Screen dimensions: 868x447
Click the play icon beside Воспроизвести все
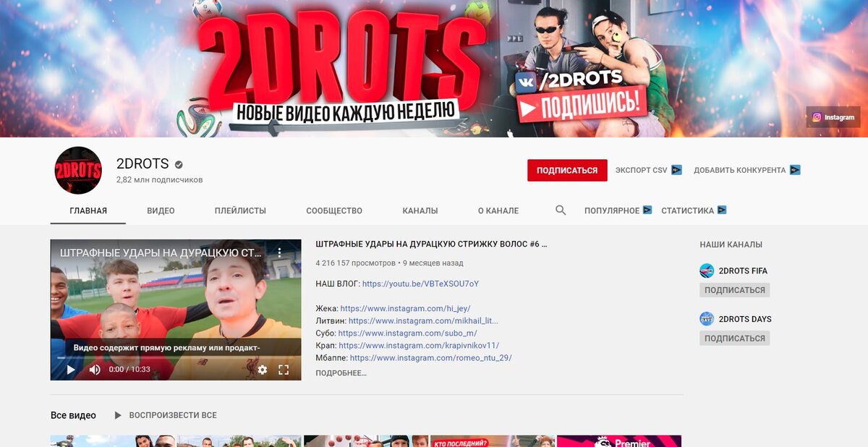[118, 415]
